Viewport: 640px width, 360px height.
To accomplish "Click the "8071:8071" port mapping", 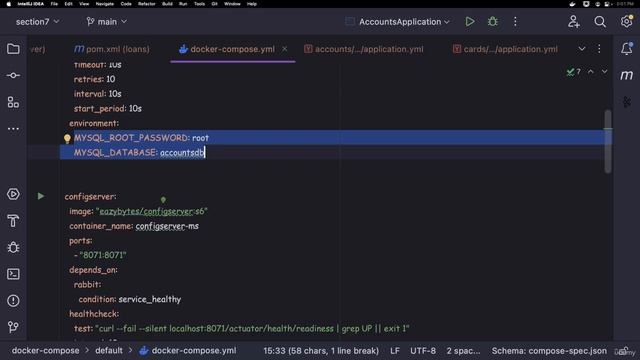I will pyautogui.click(x=103, y=255).
